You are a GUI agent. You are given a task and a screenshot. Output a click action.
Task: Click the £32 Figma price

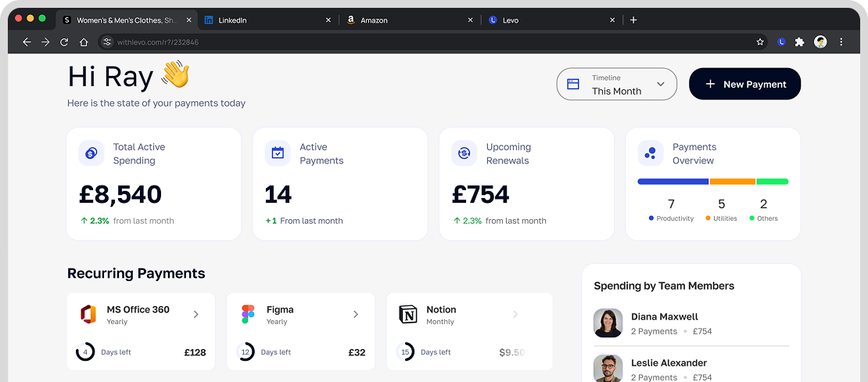357,352
